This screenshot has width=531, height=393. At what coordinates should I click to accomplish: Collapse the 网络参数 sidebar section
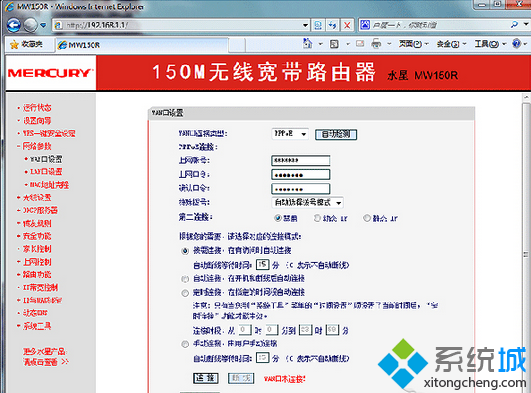coord(37,146)
